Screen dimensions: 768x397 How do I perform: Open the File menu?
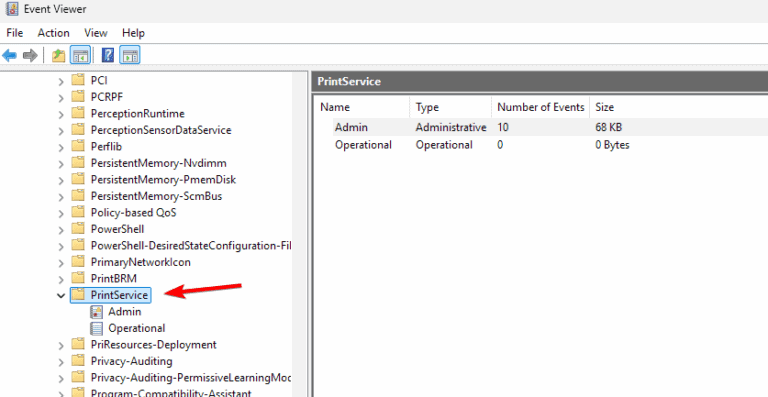point(15,33)
